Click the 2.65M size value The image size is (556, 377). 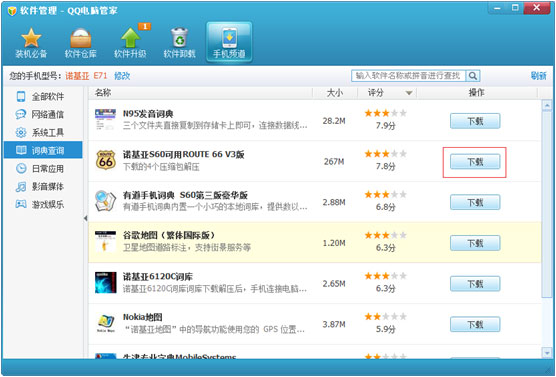tap(334, 284)
